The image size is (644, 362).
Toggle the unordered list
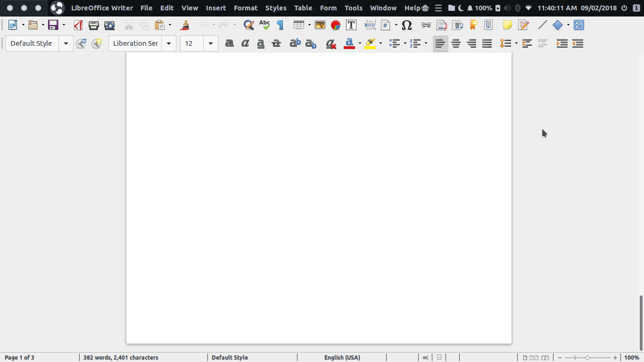pos(394,43)
